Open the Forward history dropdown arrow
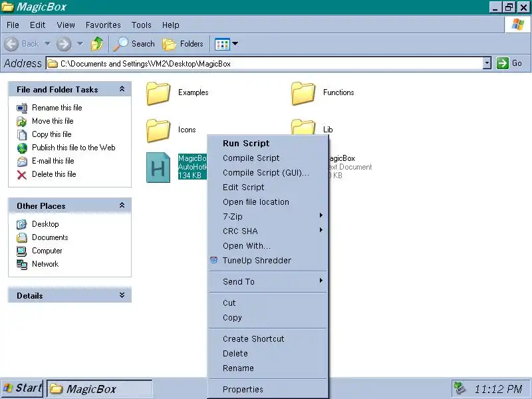The width and height of the screenshot is (532, 399). pyautogui.click(x=80, y=43)
